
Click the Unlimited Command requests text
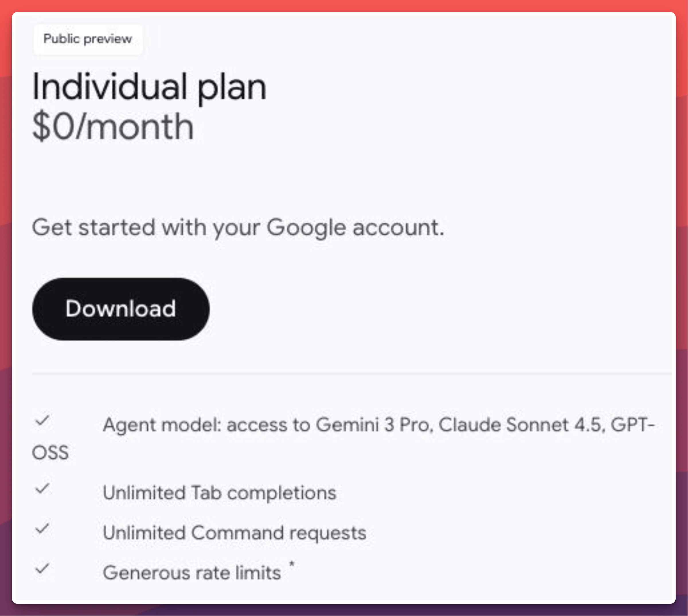click(x=234, y=533)
